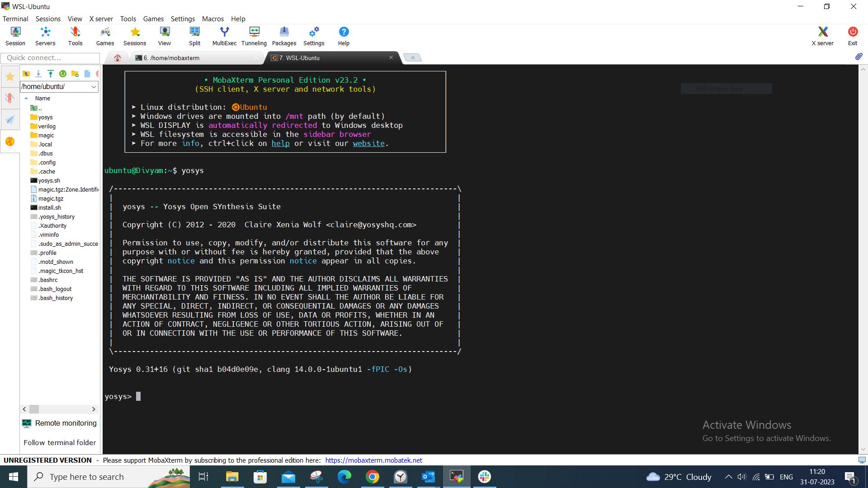Toggle Remote monitoring
Viewport: 868px width, 488px height.
[x=60, y=423]
